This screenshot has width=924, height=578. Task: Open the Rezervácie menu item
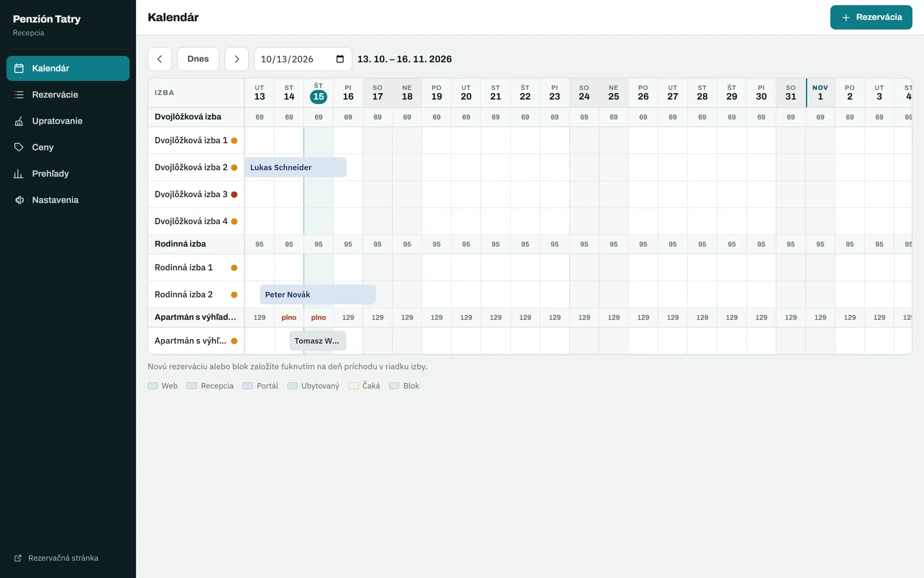68,94
